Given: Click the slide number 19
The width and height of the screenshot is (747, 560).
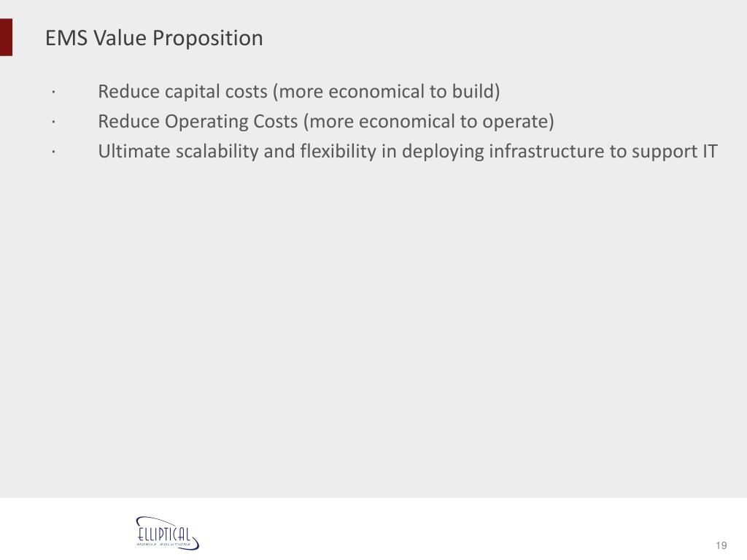Looking at the screenshot, I should pos(721,545).
